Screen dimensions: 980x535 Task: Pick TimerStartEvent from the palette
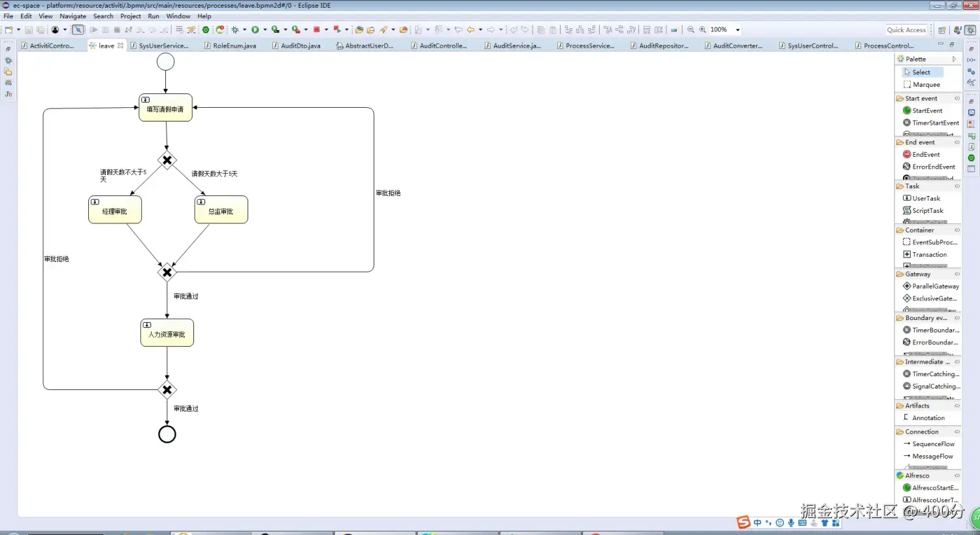point(931,123)
